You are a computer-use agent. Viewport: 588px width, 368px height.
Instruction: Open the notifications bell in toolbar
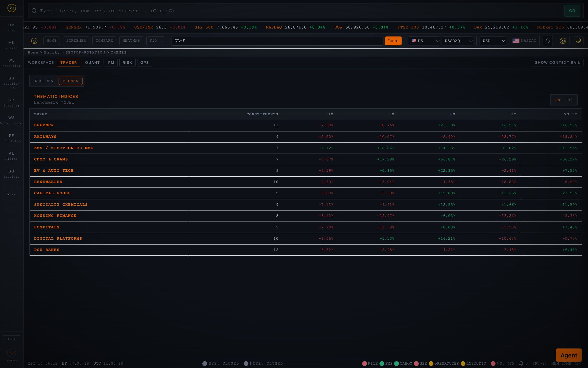[x=548, y=41]
